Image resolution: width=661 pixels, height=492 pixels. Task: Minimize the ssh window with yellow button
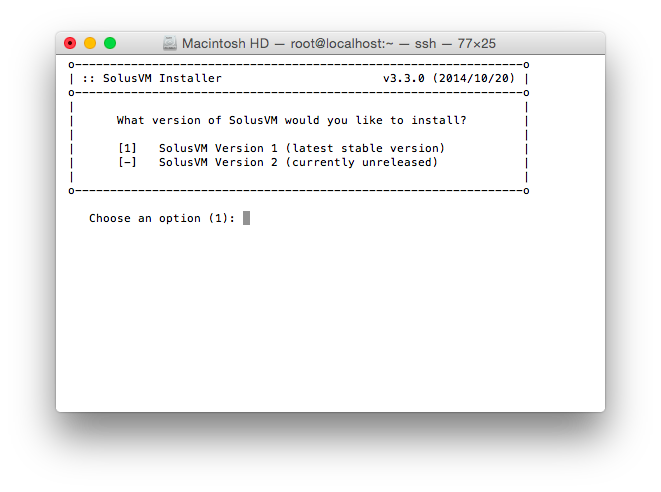click(x=90, y=43)
